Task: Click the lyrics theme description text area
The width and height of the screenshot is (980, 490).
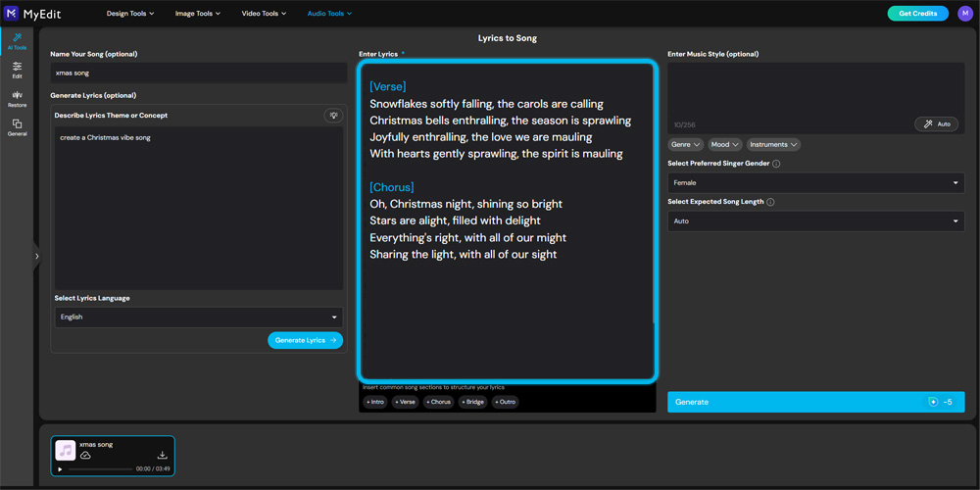Action: [x=199, y=208]
